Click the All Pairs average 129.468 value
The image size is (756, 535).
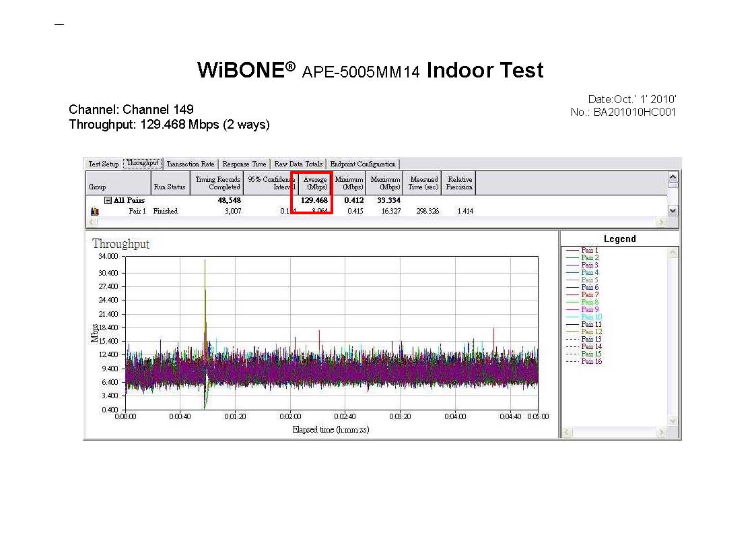coord(314,200)
